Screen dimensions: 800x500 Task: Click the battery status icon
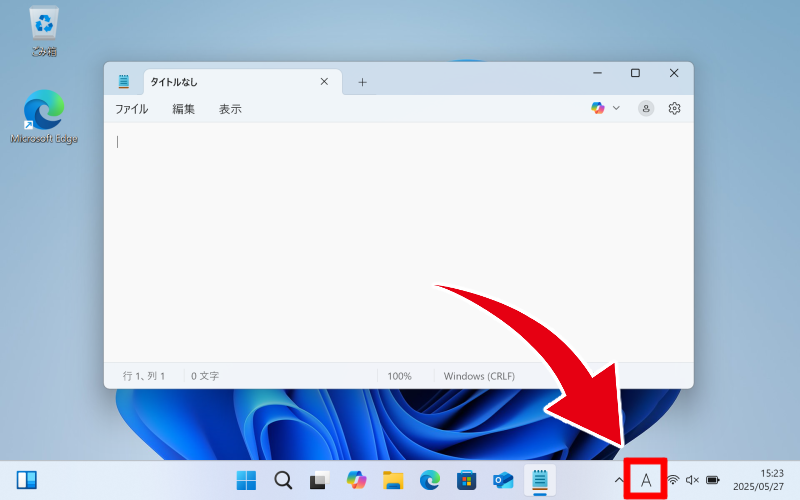coord(713,480)
